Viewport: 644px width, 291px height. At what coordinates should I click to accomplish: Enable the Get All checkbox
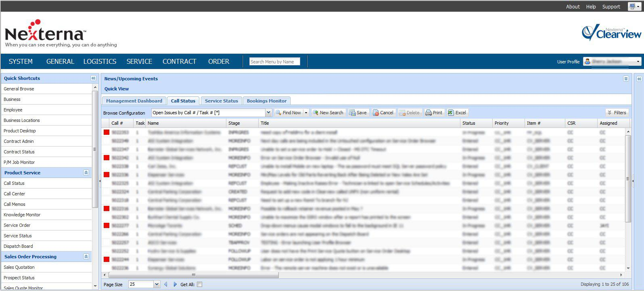click(199, 285)
